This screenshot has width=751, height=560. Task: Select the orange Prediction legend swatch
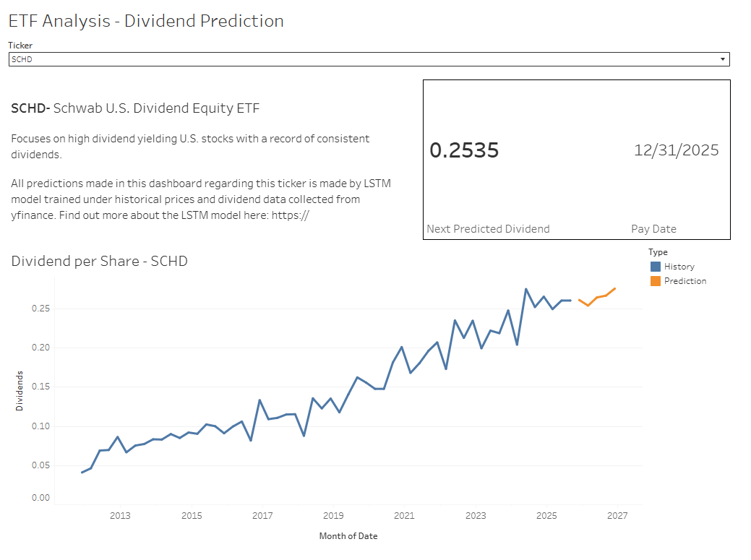(653, 281)
